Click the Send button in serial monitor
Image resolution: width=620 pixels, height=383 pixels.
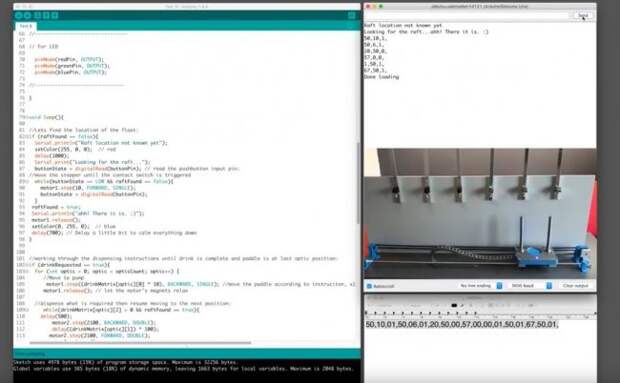pos(583,15)
